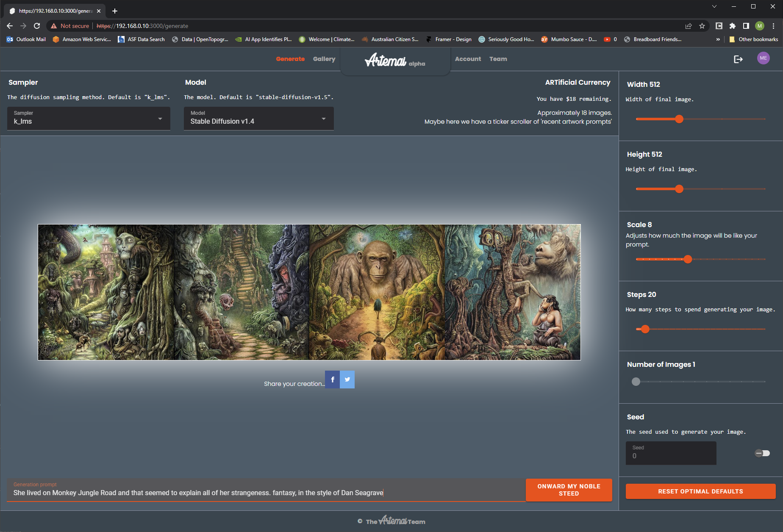Go to the Gallery tab
Screen dimensions: 783x532
[x=324, y=59]
